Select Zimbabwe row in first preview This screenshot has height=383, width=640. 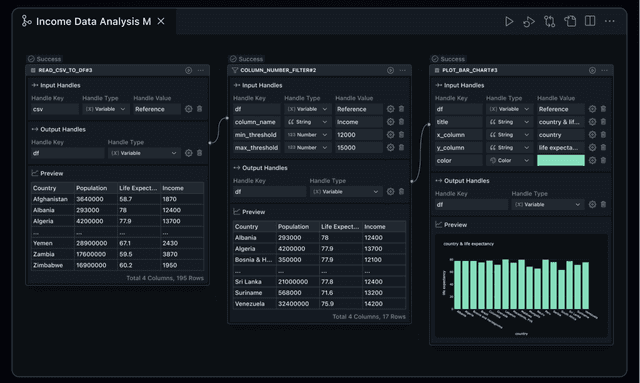(x=118, y=265)
